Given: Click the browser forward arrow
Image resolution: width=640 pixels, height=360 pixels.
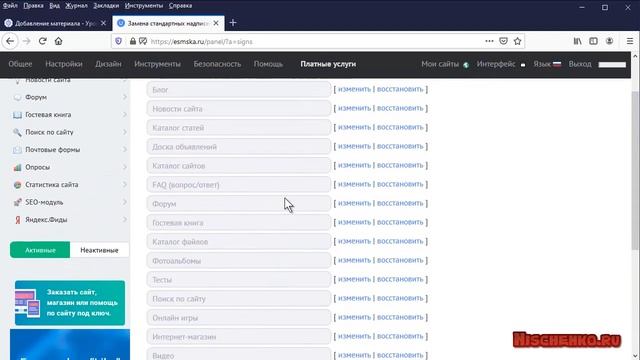Looking at the screenshot, I should 27,41.
